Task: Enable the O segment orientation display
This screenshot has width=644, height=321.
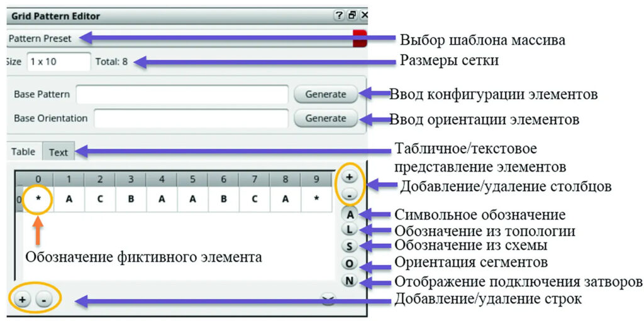Action: pos(350,263)
